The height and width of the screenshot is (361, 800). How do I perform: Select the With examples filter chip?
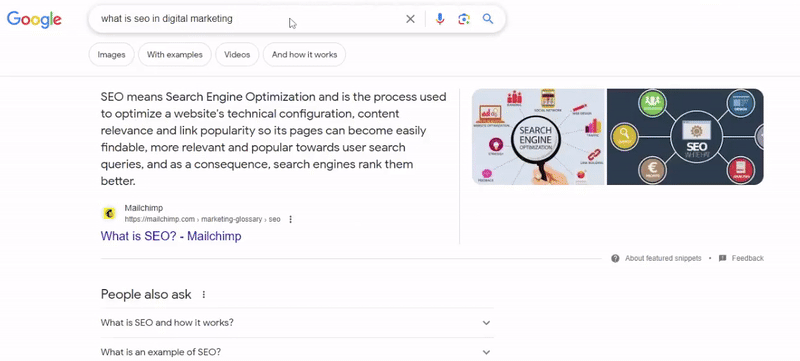coord(175,55)
